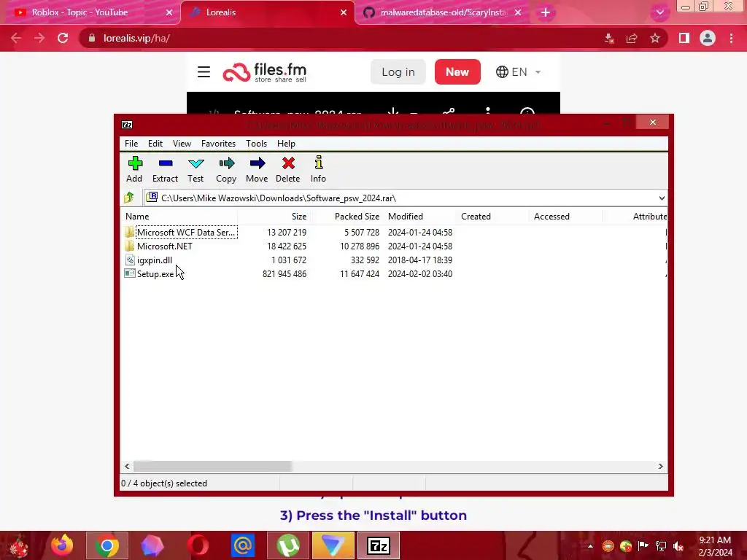Screen dimensions: 747x560
Task: Click the files.fm logo
Action: (265, 72)
